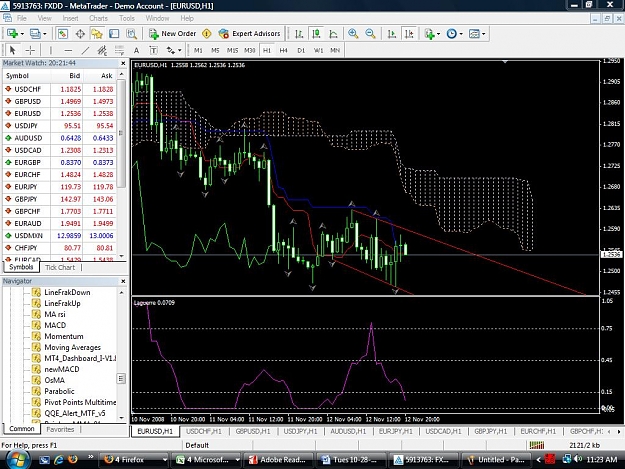Switch to M1 timeframe
The width and height of the screenshot is (625, 469).
(x=198, y=50)
